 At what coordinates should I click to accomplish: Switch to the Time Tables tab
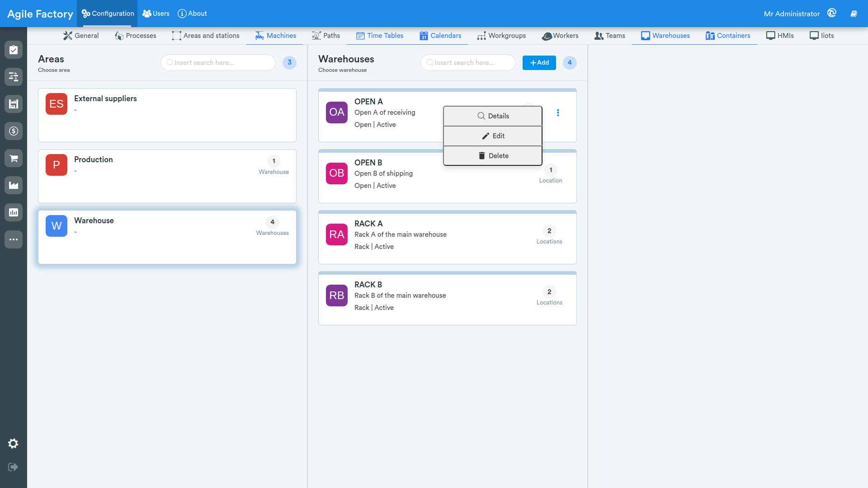click(x=380, y=36)
